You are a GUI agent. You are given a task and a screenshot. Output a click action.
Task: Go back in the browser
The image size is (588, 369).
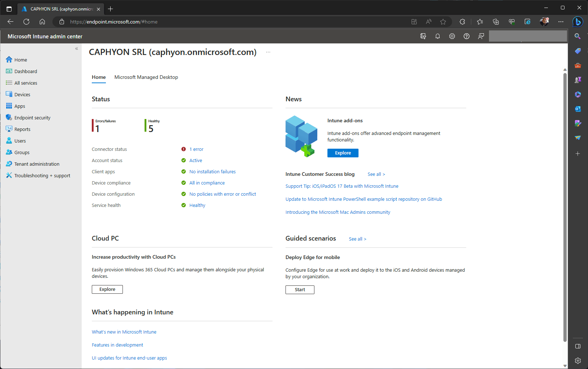point(10,22)
